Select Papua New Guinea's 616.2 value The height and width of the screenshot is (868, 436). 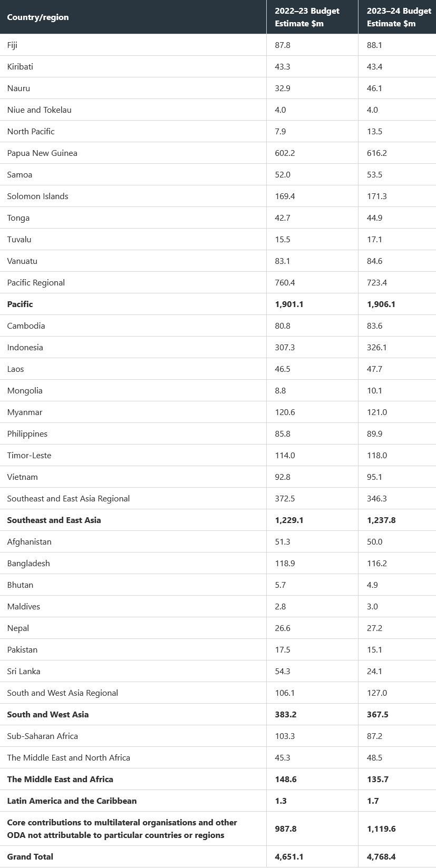click(x=376, y=153)
